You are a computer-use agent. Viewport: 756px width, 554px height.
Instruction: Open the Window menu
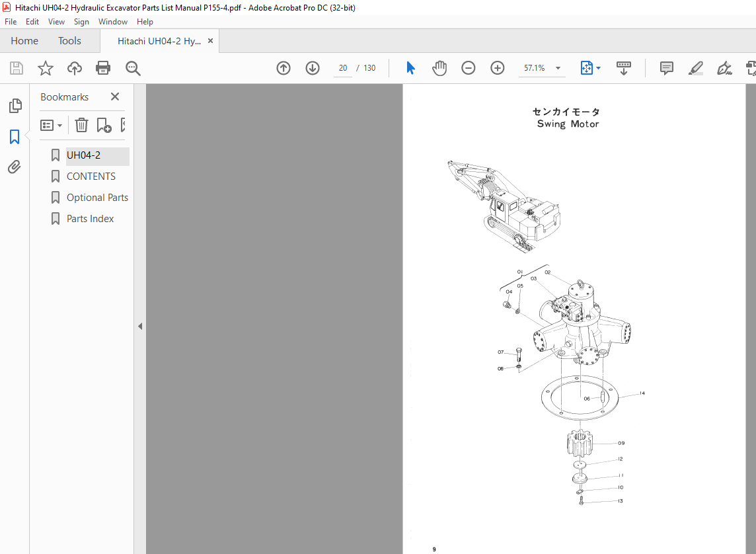[113, 22]
